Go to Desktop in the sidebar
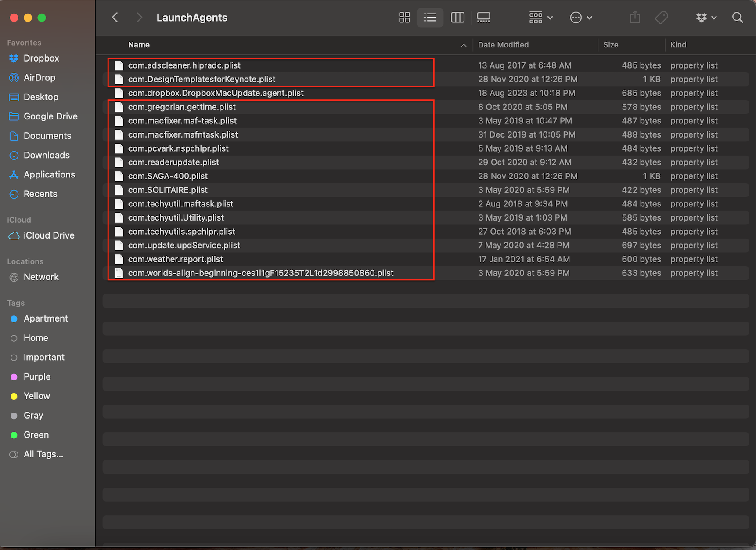The width and height of the screenshot is (756, 550). (41, 97)
